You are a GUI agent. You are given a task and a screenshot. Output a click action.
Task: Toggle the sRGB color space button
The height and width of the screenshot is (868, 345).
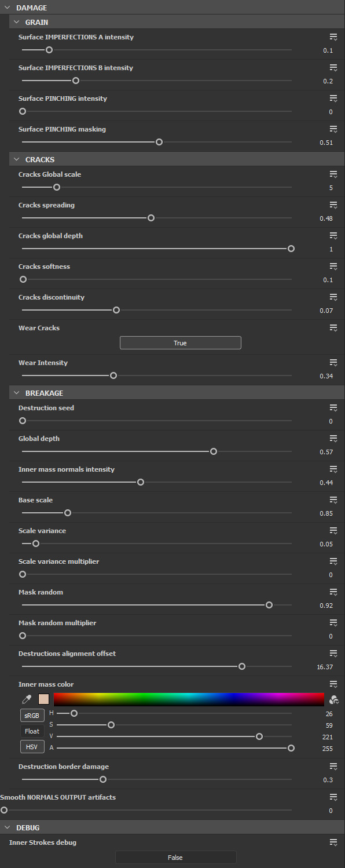pyautogui.click(x=32, y=715)
